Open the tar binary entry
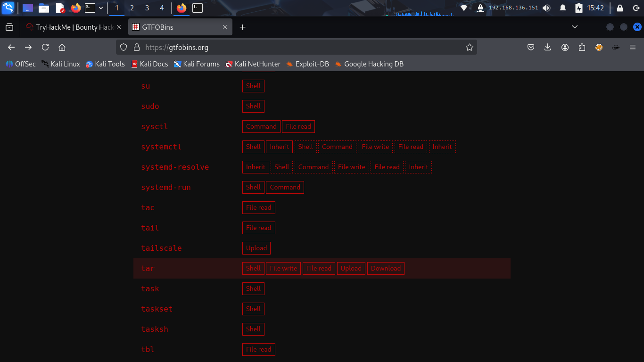Viewport: 644px width, 362px height. click(x=148, y=268)
